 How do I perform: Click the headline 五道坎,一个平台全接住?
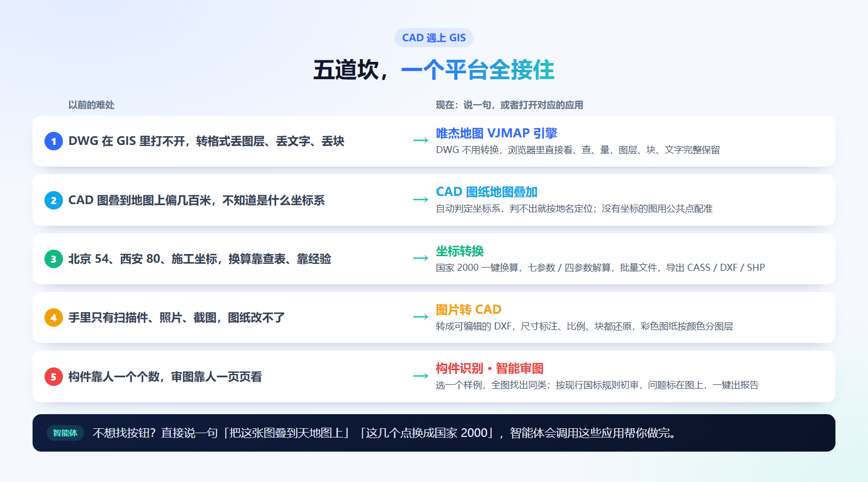coord(434,70)
